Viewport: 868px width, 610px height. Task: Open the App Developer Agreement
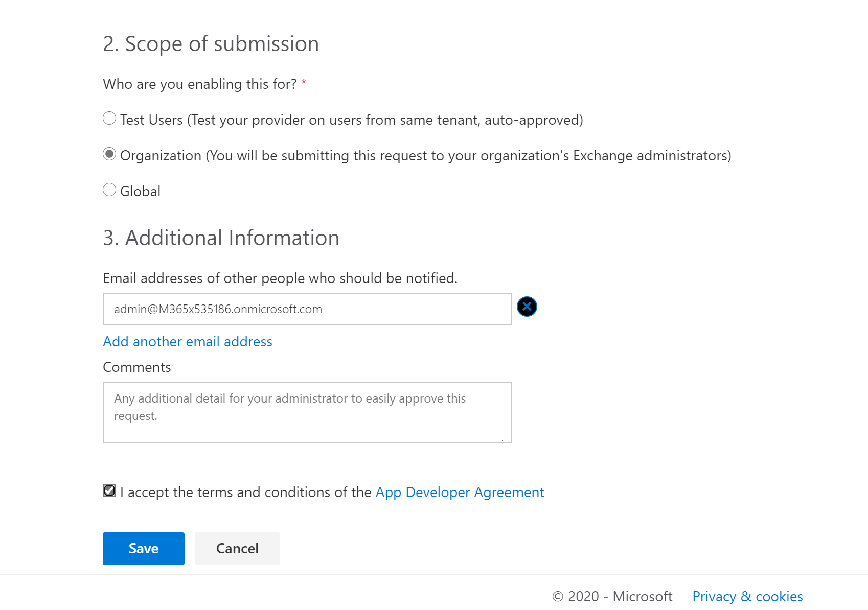pos(459,492)
